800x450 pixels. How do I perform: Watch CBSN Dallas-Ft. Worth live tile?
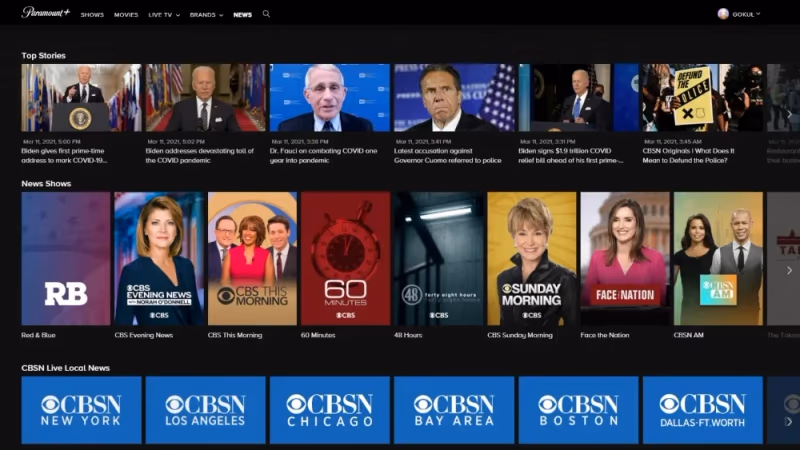703,410
